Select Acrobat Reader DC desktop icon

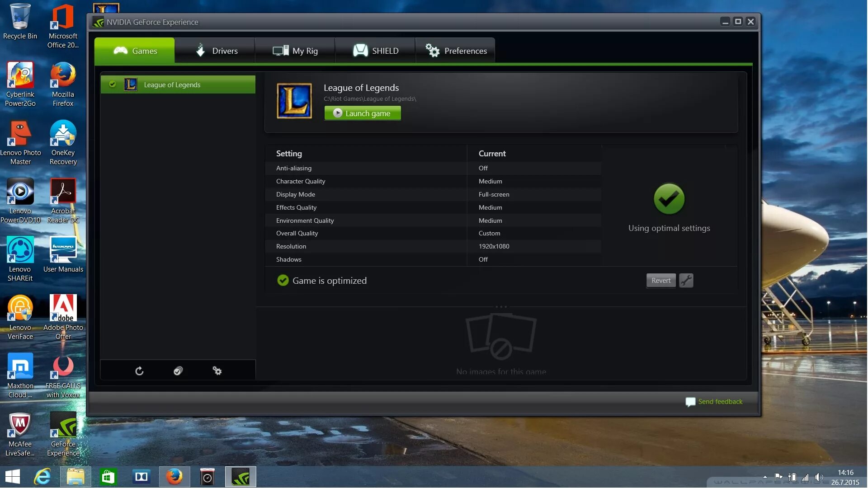point(63,201)
